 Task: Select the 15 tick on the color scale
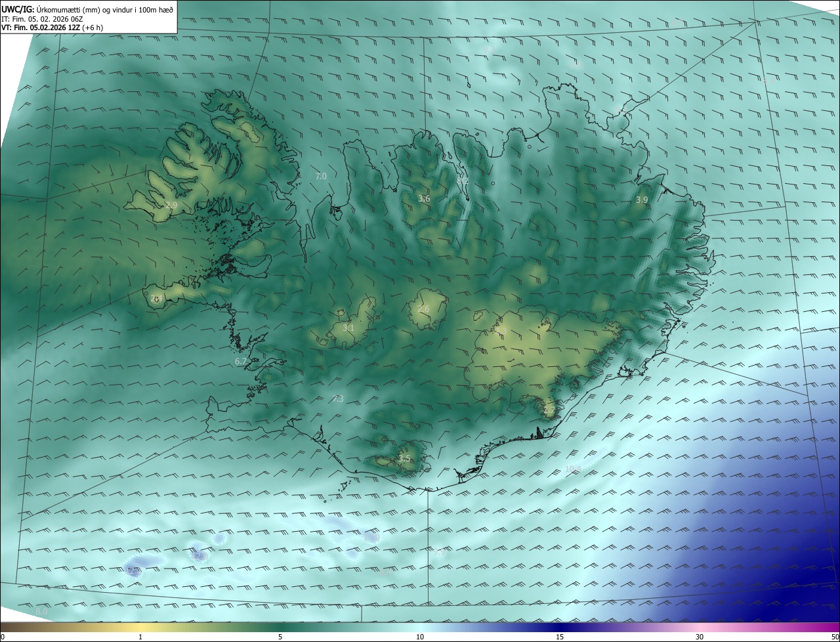pyautogui.click(x=560, y=637)
